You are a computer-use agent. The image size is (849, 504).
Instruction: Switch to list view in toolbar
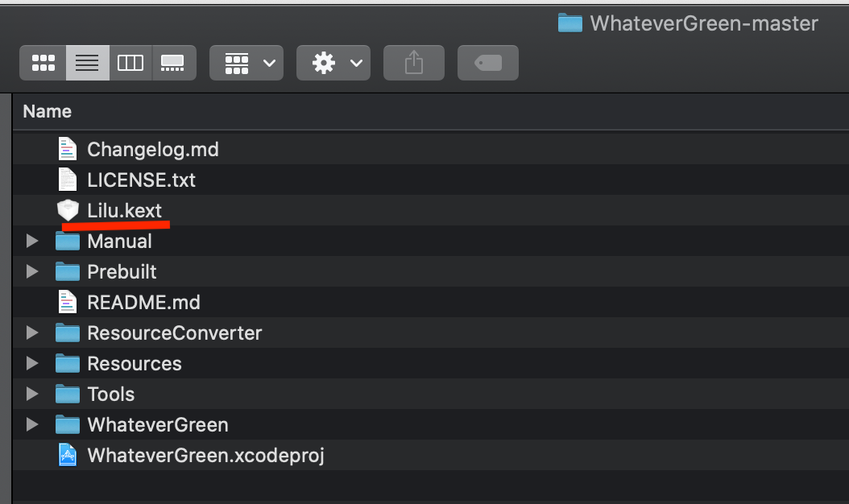[x=87, y=63]
